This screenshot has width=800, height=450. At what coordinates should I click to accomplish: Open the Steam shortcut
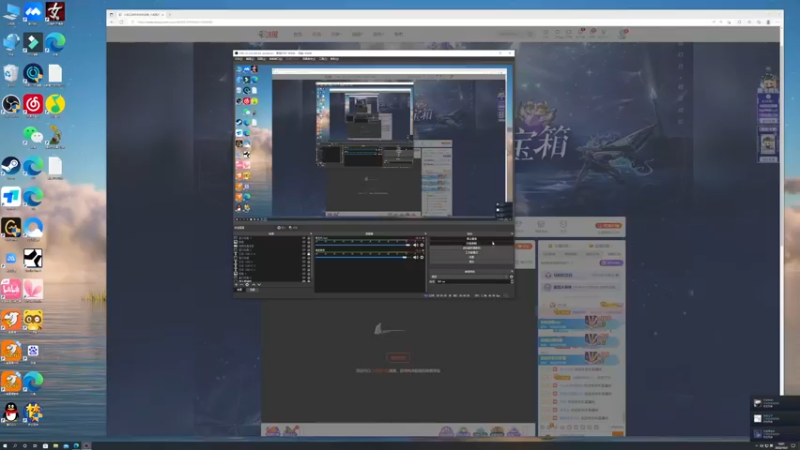coord(11,166)
